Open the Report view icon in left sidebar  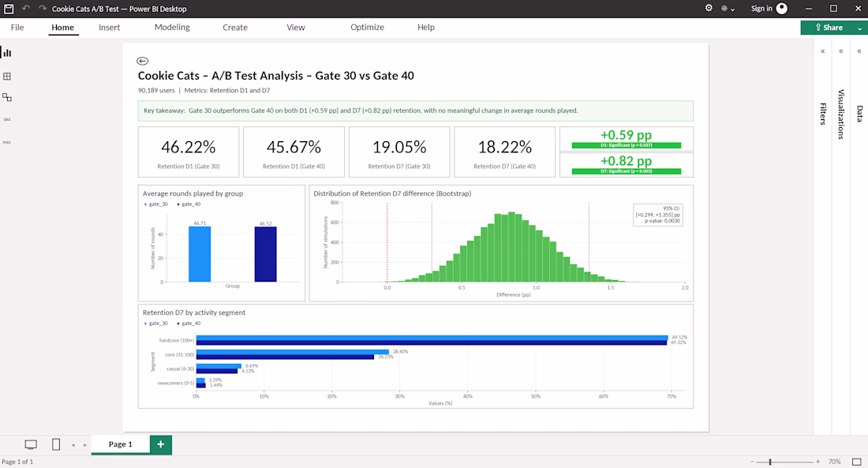pos(7,53)
